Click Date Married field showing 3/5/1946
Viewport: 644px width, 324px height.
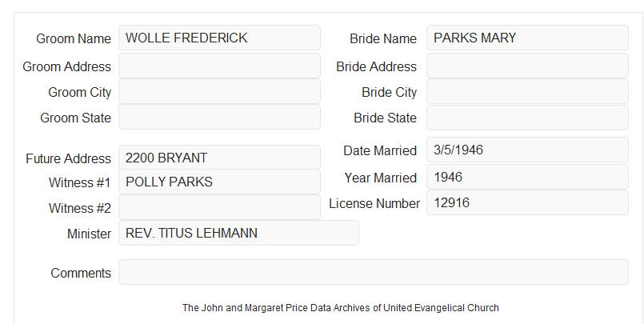click(527, 150)
